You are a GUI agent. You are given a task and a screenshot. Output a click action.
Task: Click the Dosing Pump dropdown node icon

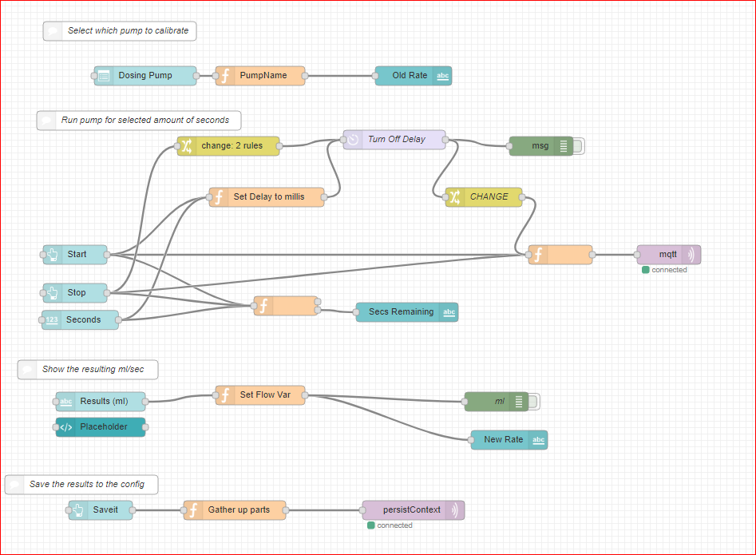[104, 76]
